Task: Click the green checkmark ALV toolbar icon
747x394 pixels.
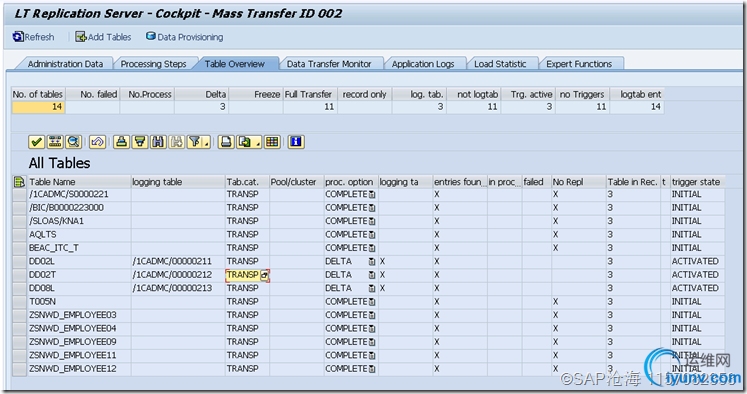Action: tap(36, 142)
